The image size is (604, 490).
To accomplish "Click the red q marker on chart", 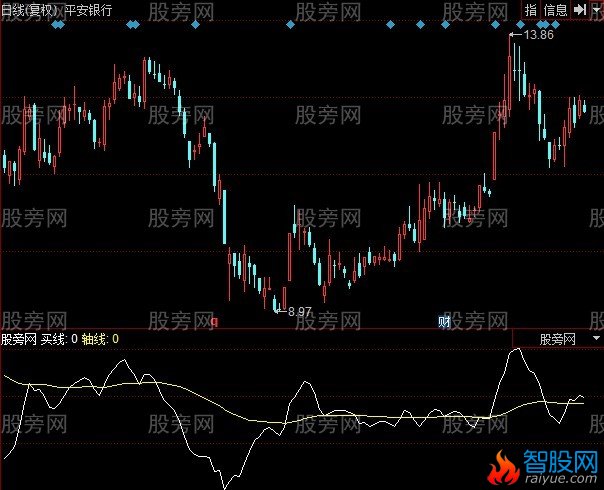I will click(x=215, y=321).
